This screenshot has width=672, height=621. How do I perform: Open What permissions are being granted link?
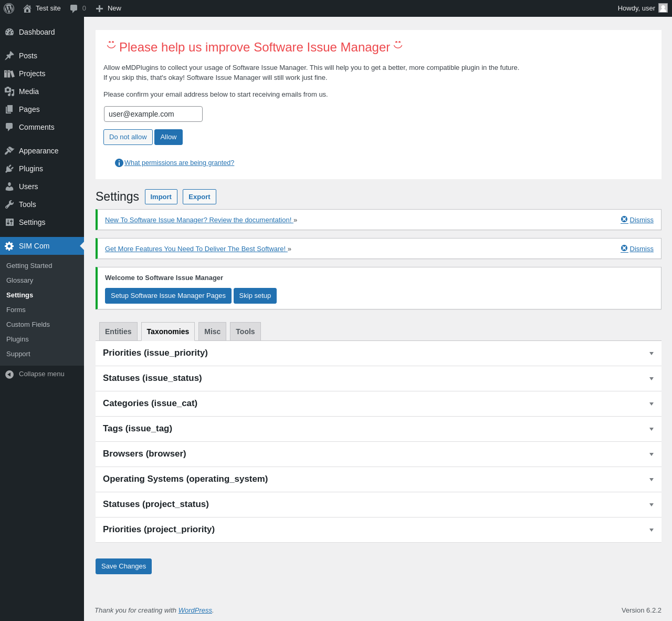179,163
